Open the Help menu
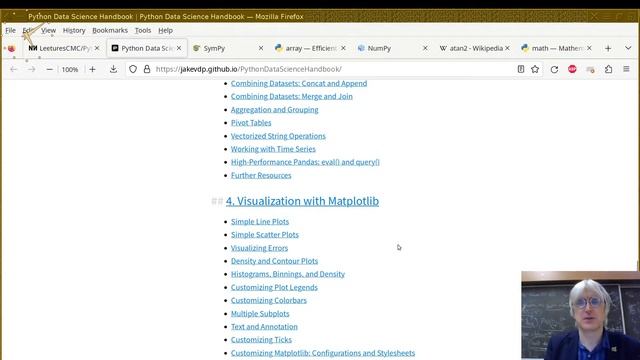 pos(165,30)
